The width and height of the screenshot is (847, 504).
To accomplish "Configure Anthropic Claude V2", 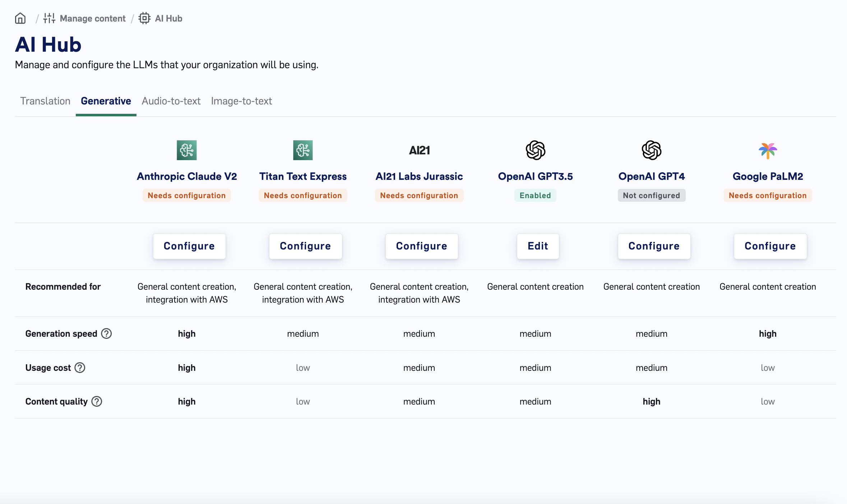I will tap(189, 246).
